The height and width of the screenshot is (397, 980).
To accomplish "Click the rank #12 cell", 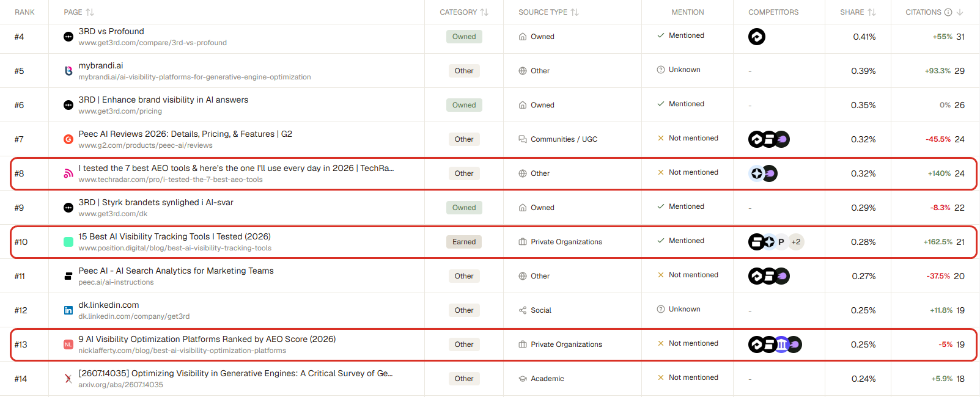I will (21, 310).
